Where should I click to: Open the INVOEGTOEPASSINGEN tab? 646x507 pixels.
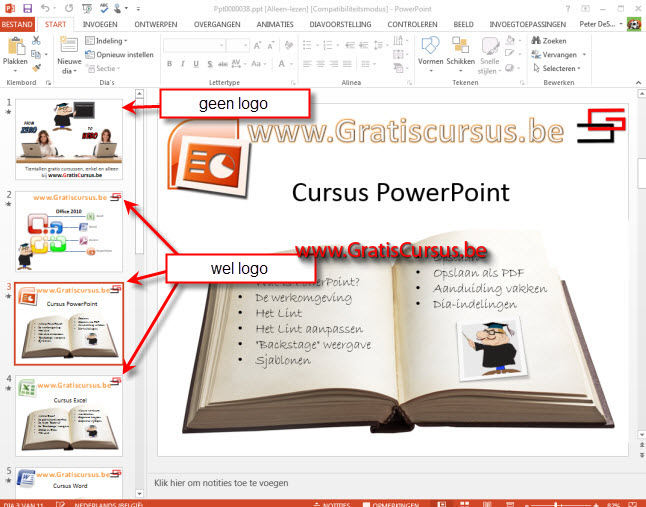click(x=528, y=24)
